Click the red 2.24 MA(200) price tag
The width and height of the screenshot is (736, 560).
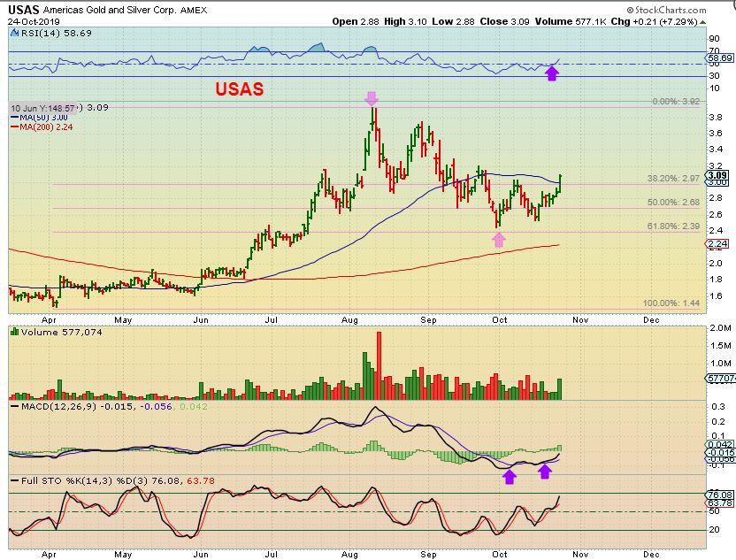tap(717, 243)
